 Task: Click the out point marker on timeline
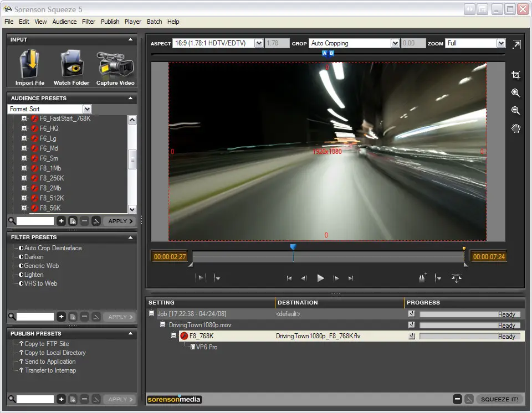pos(464,249)
